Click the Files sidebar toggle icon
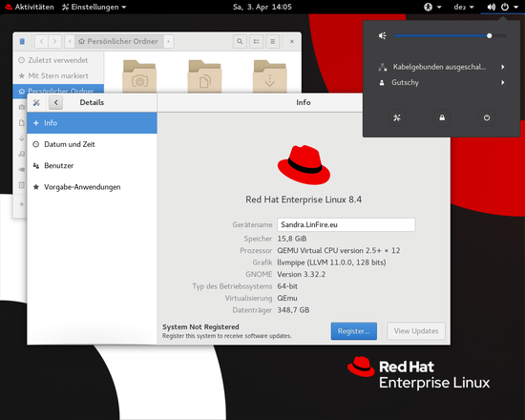 (22, 42)
